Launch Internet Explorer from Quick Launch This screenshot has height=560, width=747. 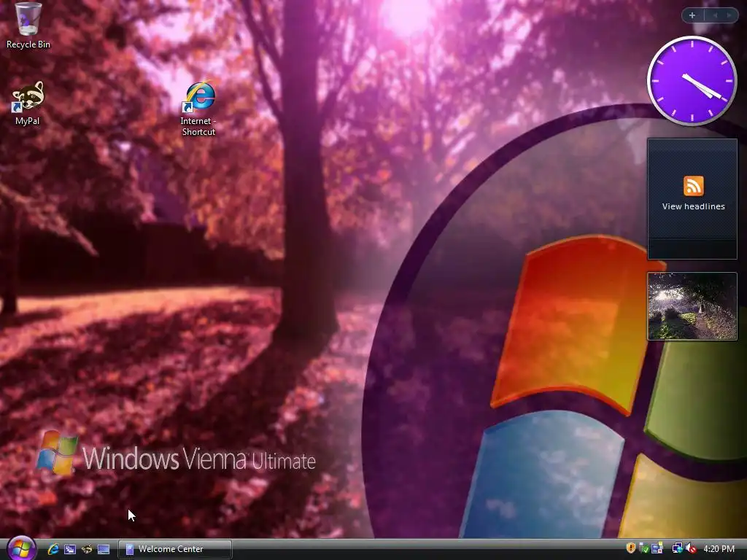click(53, 549)
